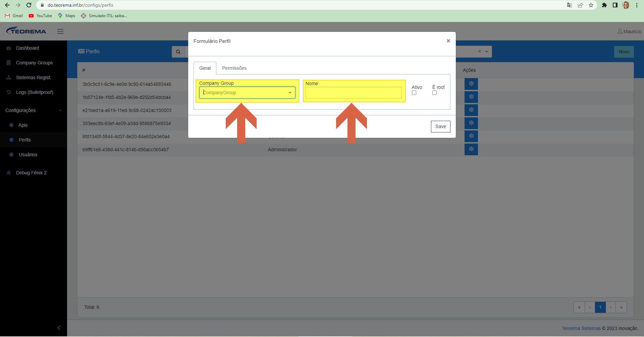Open Gmail bookmark
Image resolution: width=644 pixels, height=337 pixels.
(x=14, y=16)
